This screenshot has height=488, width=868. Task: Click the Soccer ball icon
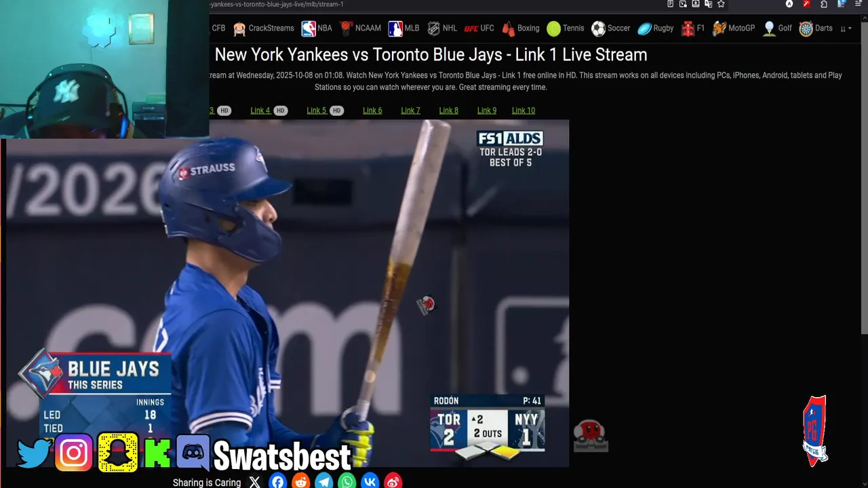click(x=598, y=28)
